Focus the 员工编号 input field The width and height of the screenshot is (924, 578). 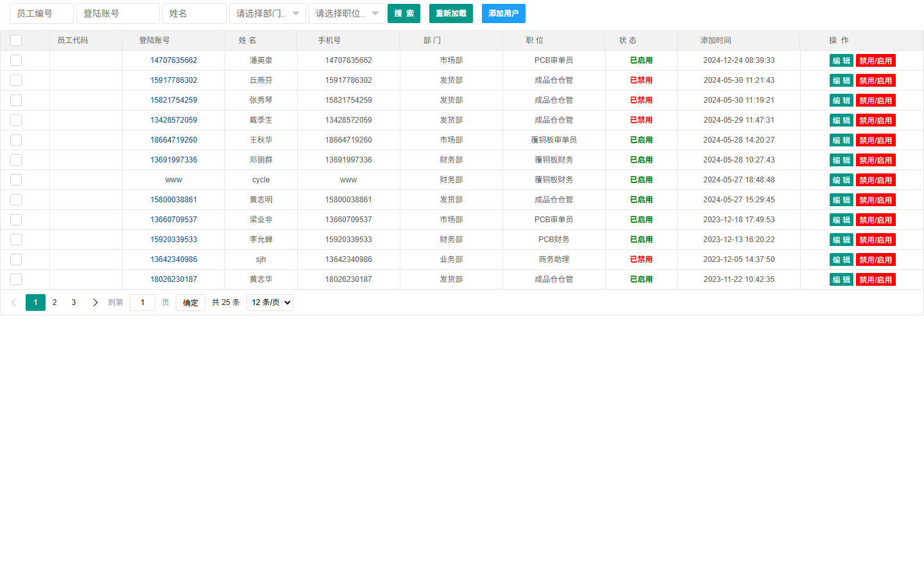click(42, 13)
